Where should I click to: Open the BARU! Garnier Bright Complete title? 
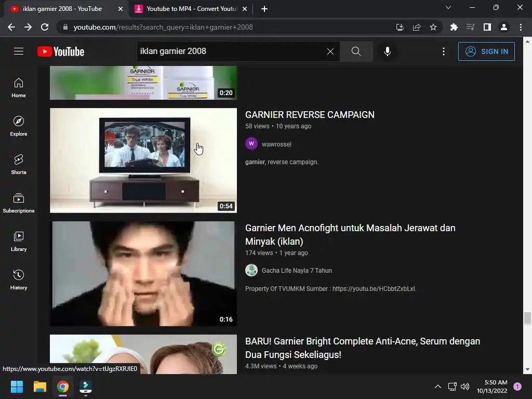[363, 348]
